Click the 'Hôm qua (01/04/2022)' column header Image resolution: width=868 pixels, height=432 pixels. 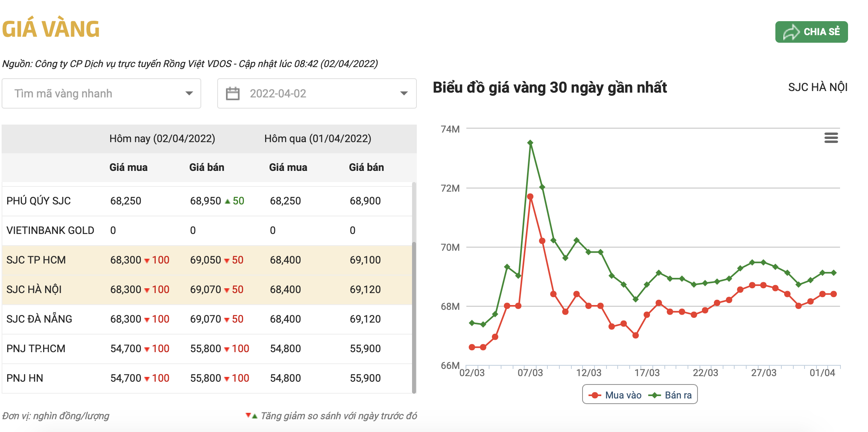318,139
